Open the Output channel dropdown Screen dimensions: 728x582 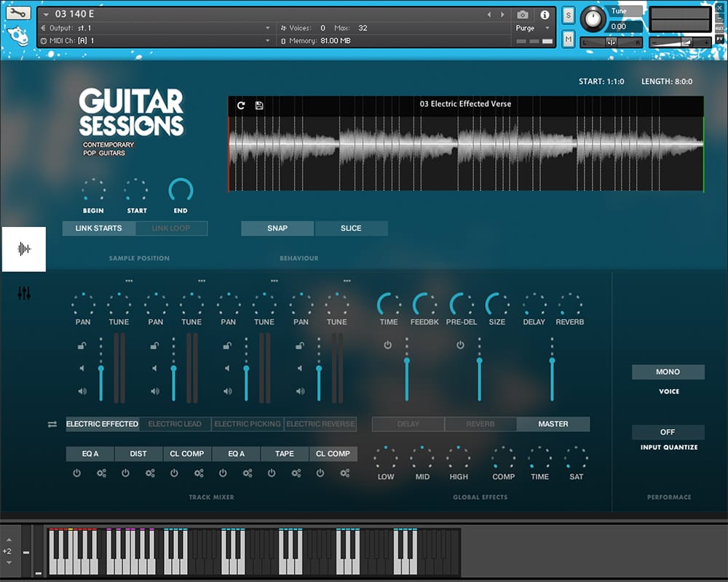coord(268,28)
